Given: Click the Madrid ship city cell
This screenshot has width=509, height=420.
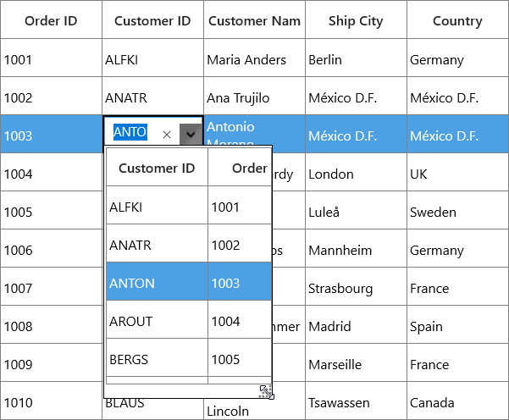Looking at the screenshot, I should (x=356, y=326).
